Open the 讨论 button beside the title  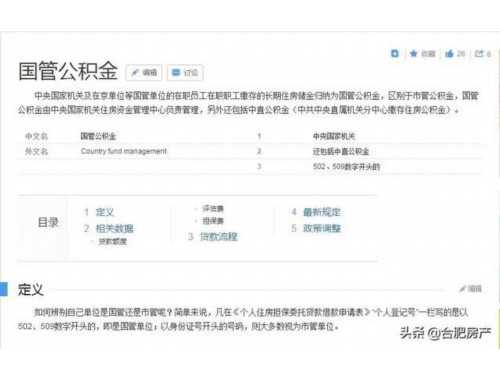(185, 72)
